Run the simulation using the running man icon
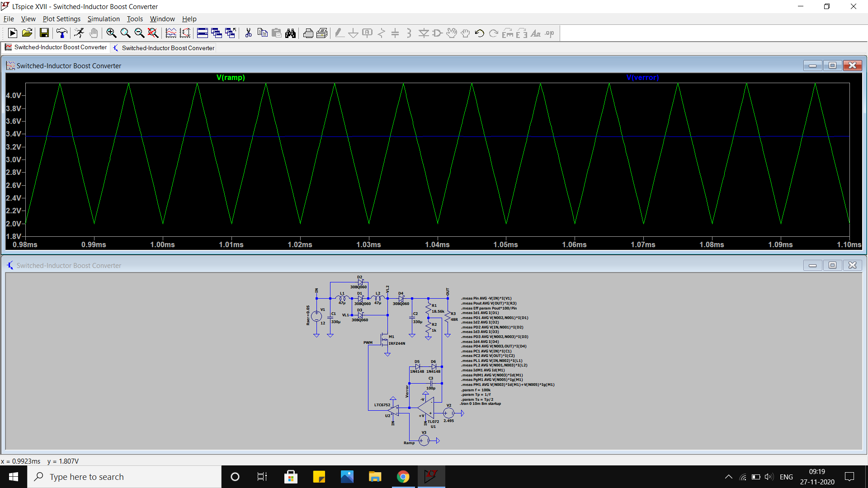Image resolution: width=868 pixels, height=488 pixels. coord(80,33)
